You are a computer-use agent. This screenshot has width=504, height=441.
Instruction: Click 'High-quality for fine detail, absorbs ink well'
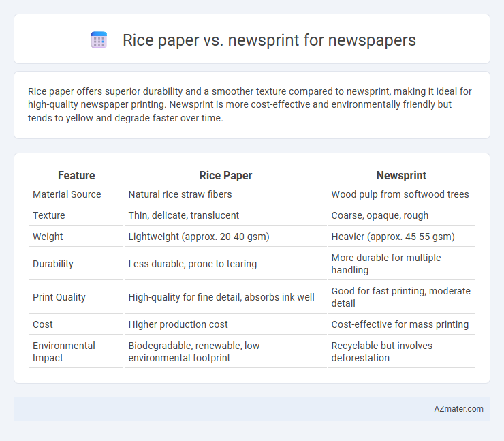tap(221, 297)
